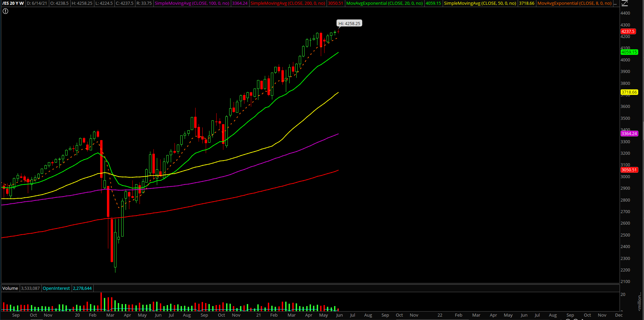Screen dimensions: 644x320
Task: Open SimpleMovingAvg 200 study label
Action: [288, 3]
